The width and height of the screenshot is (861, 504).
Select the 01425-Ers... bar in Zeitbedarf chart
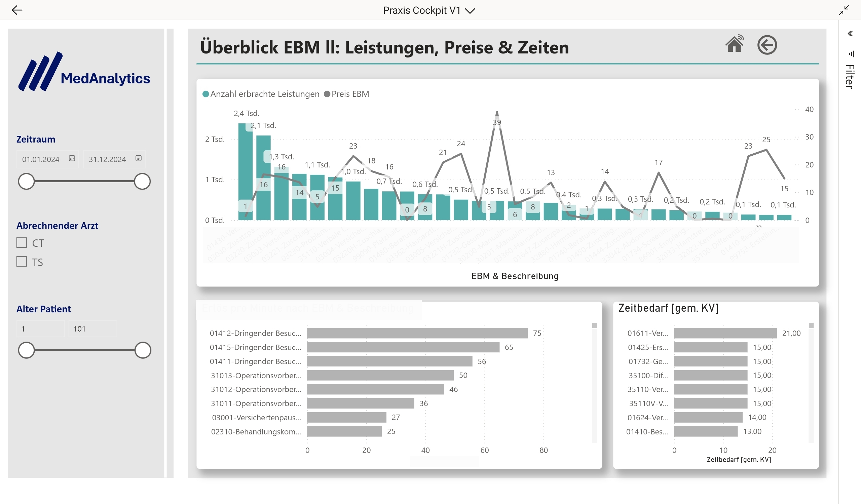(711, 347)
